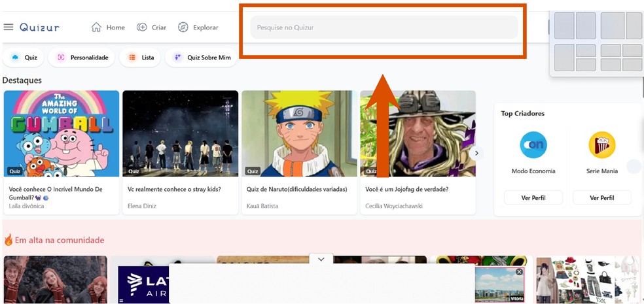Screen dimensions: 644x304
Task: Click author name Cecília Woyciachawski
Action: pos(394,206)
